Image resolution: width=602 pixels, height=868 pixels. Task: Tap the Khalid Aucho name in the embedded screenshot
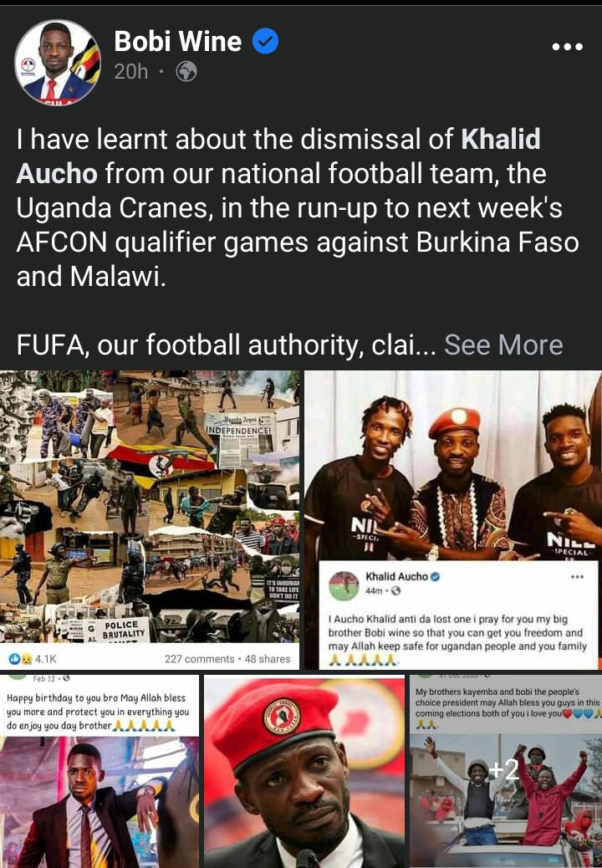(396, 577)
